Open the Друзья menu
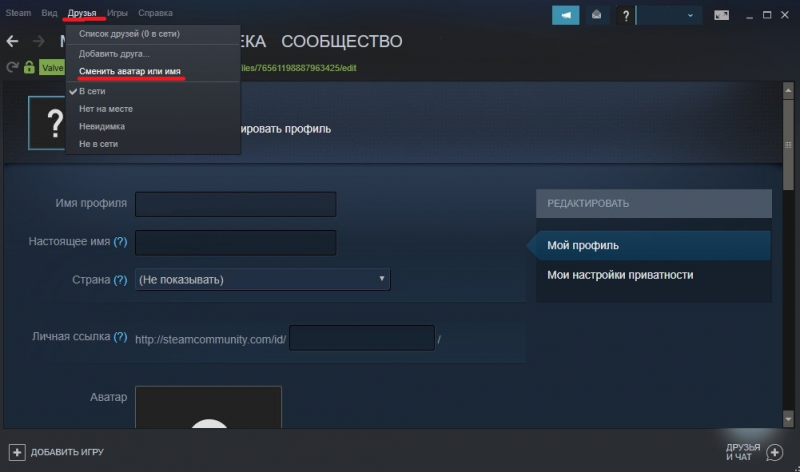The image size is (800, 472). pos(82,13)
